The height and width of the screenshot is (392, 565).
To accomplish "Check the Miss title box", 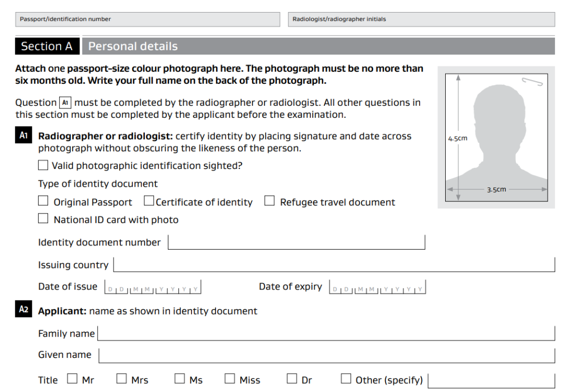I will tap(230, 378).
